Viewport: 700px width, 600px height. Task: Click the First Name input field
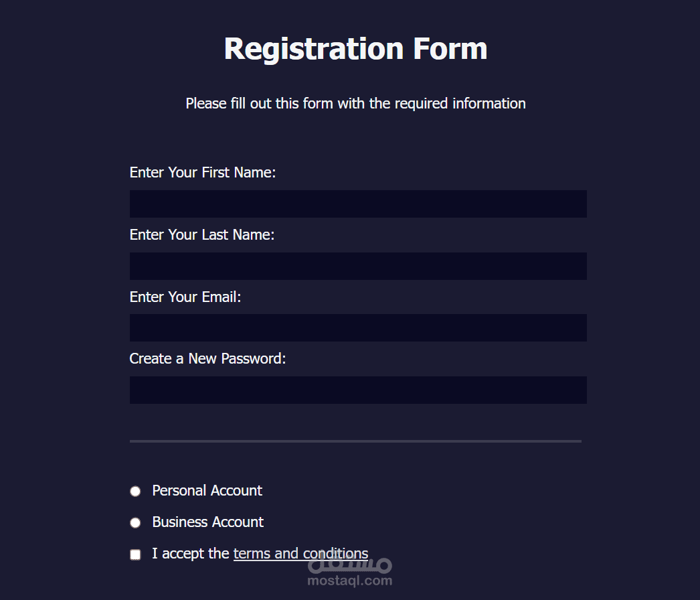[358, 204]
